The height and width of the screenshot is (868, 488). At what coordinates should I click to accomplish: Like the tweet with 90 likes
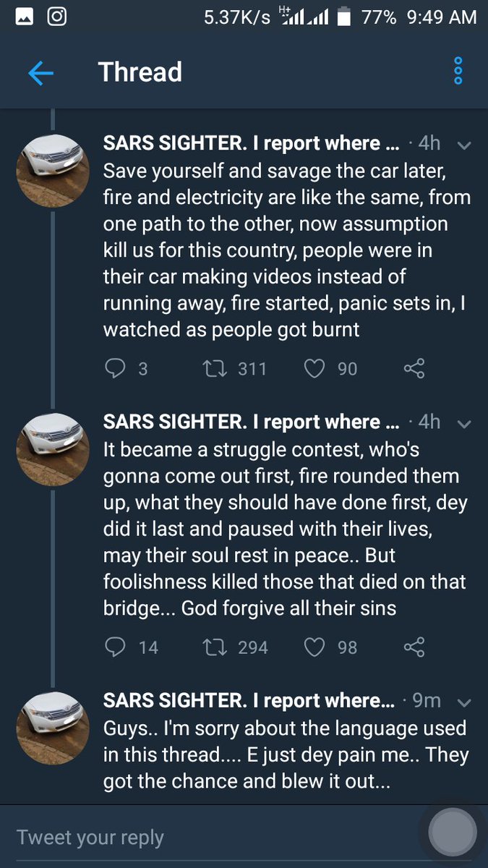click(314, 369)
